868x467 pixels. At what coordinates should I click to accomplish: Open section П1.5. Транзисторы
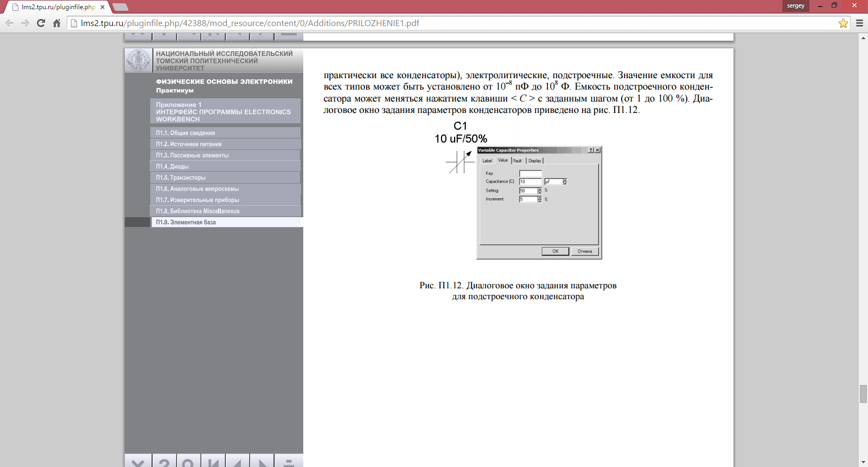point(225,178)
